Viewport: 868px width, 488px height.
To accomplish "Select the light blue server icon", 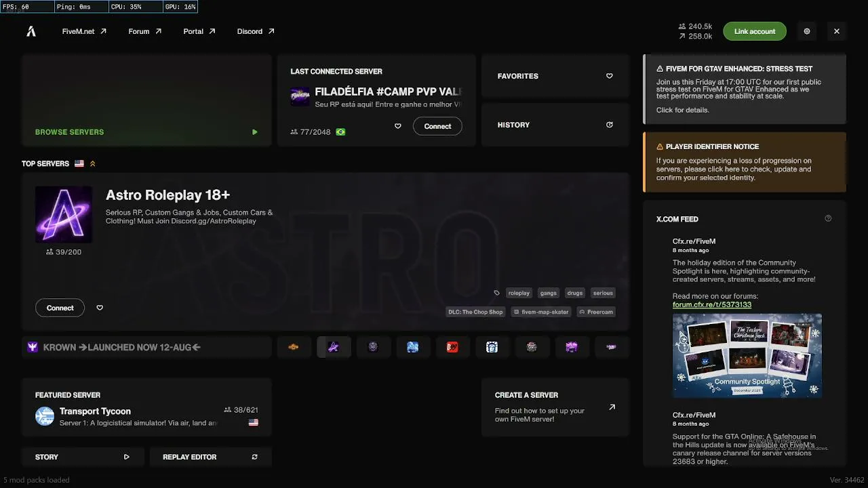I will click(413, 347).
